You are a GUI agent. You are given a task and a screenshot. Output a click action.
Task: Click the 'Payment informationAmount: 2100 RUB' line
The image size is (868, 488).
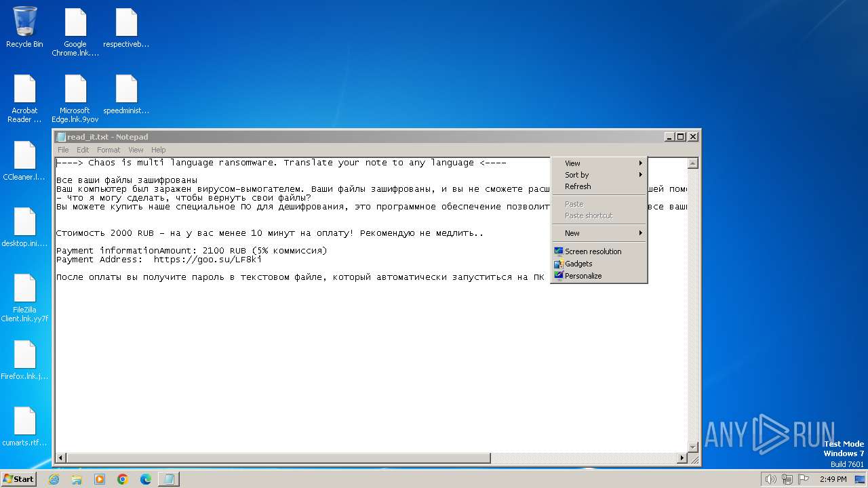[x=192, y=251]
